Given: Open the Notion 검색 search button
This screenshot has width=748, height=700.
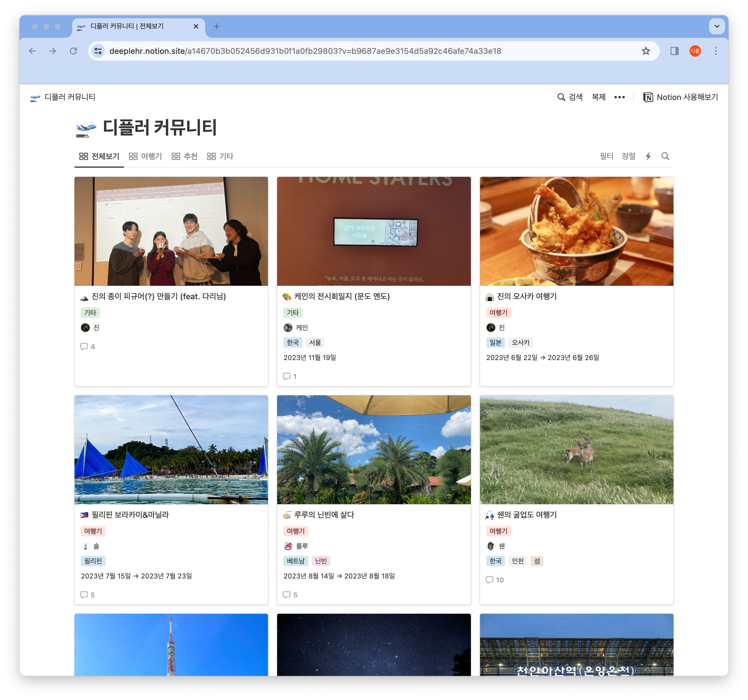Looking at the screenshot, I should [x=570, y=97].
